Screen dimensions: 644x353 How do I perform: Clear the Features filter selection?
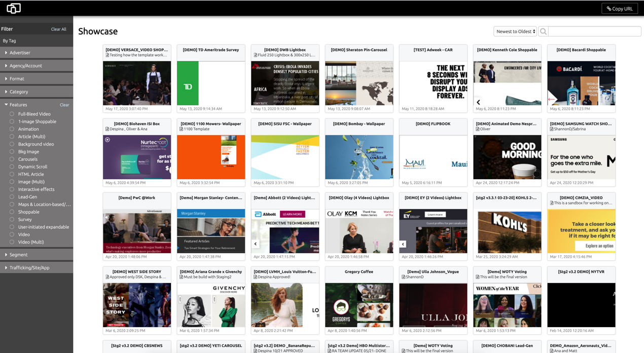[64, 105]
